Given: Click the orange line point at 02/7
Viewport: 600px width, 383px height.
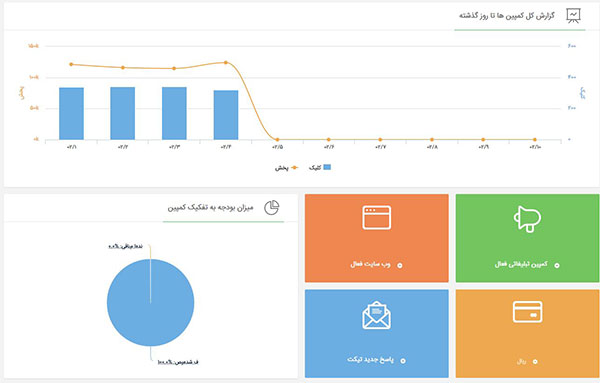Looking at the screenshot, I should pyautogui.click(x=380, y=140).
